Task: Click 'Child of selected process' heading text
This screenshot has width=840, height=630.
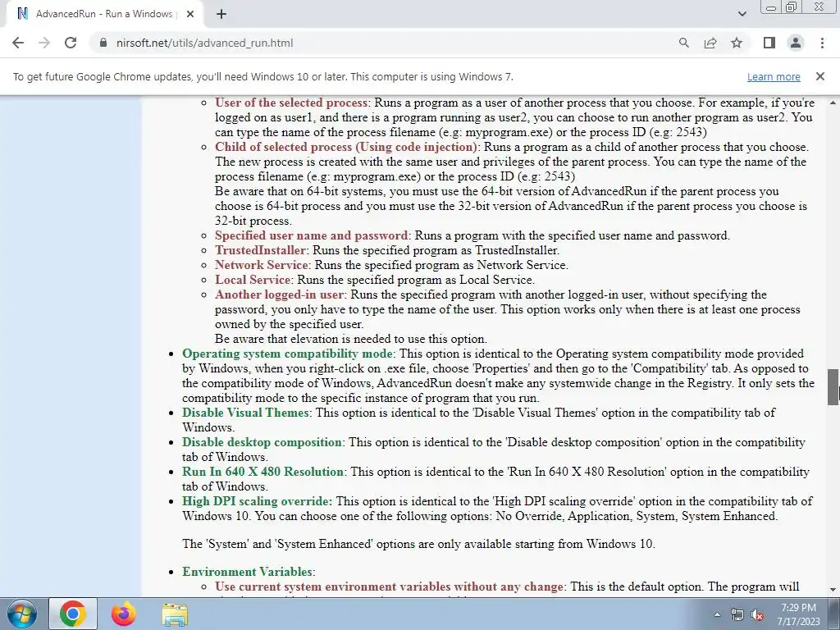Action: (346, 147)
